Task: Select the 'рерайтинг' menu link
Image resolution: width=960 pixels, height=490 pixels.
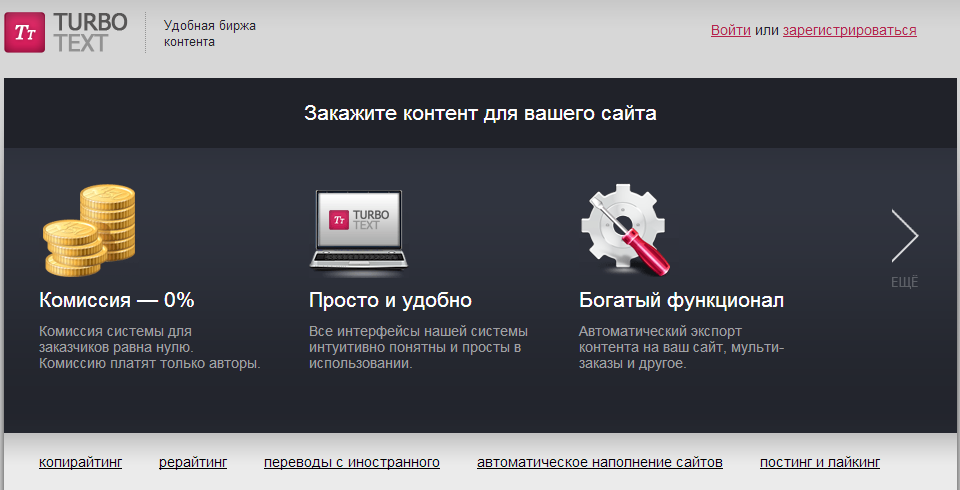Action: click(193, 462)
